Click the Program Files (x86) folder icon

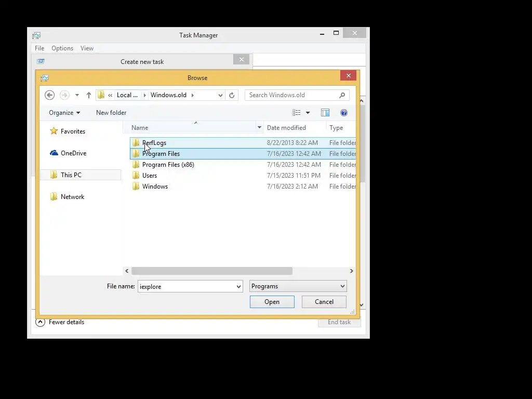tap(136, 165)
